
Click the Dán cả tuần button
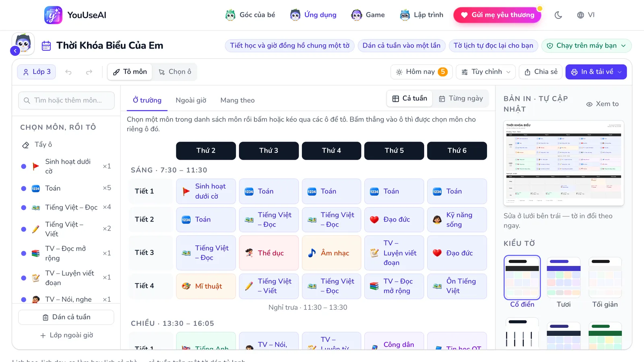(66, 317)
